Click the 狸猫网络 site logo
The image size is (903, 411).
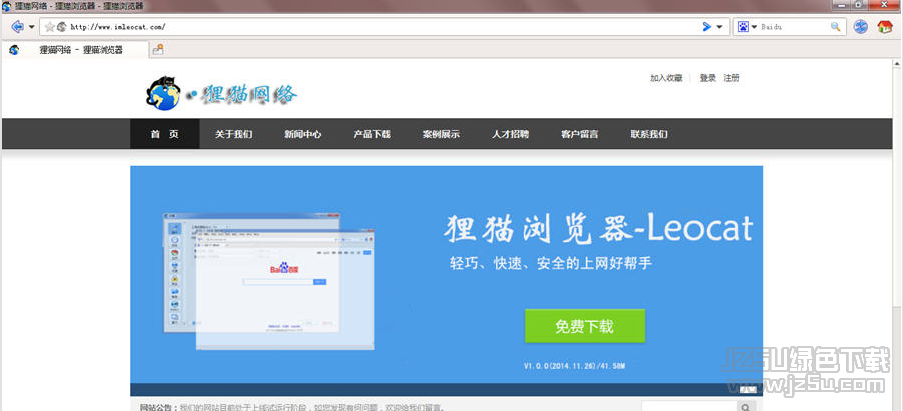point(222,93)
